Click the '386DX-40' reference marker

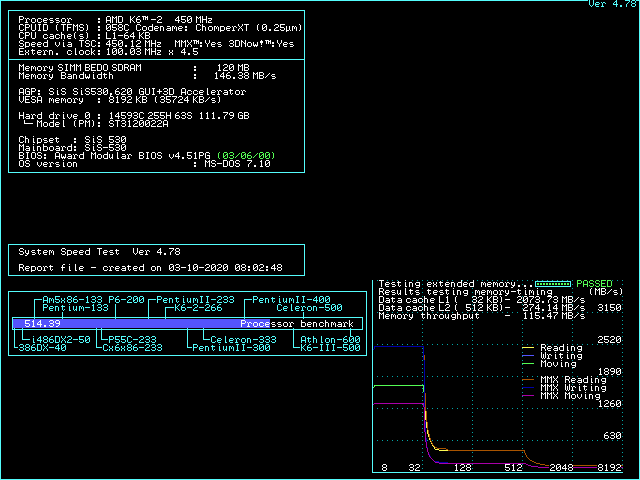click(42, 348)
